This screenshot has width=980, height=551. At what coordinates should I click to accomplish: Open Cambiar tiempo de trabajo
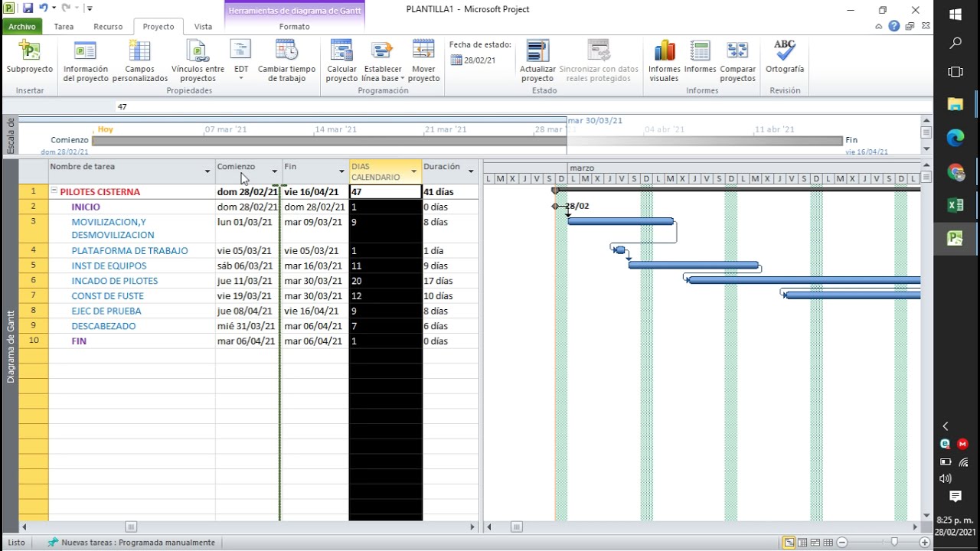click(x=287, y=60)
